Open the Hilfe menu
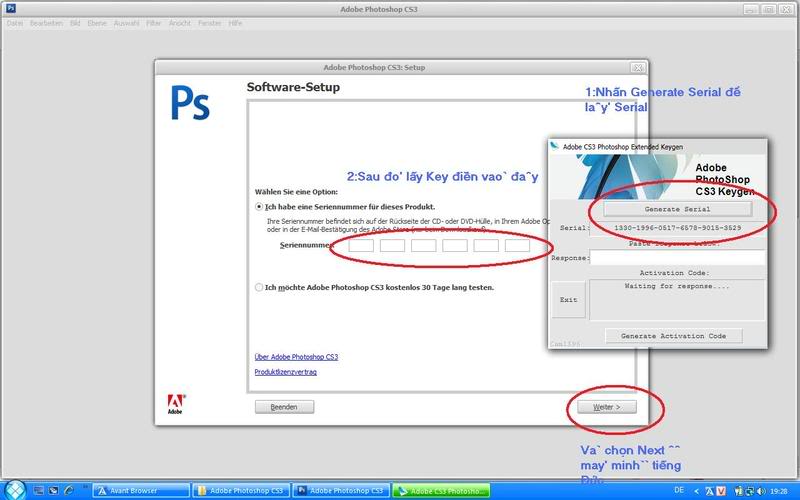Screen dimensions: 800x500 coord(235,23)
